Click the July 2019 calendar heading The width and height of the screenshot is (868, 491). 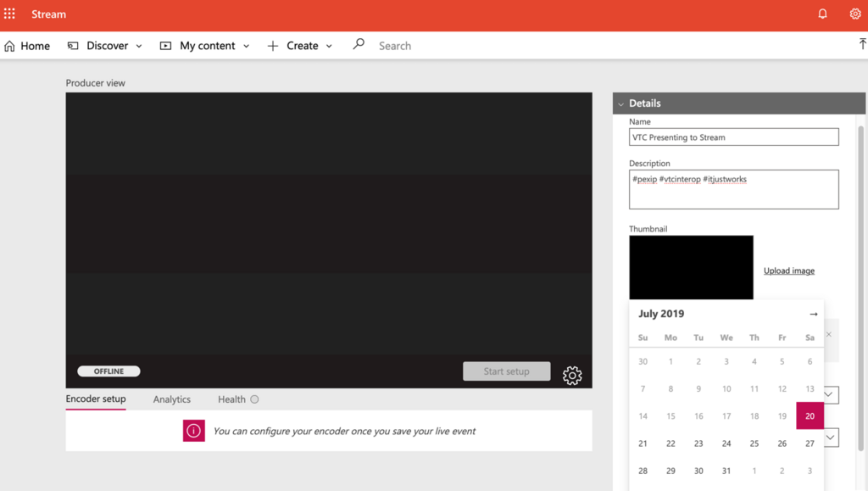point(661,313)
